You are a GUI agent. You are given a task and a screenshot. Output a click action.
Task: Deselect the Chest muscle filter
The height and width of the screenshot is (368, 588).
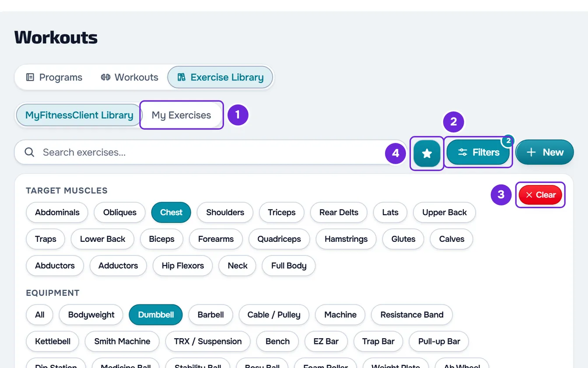171,212
